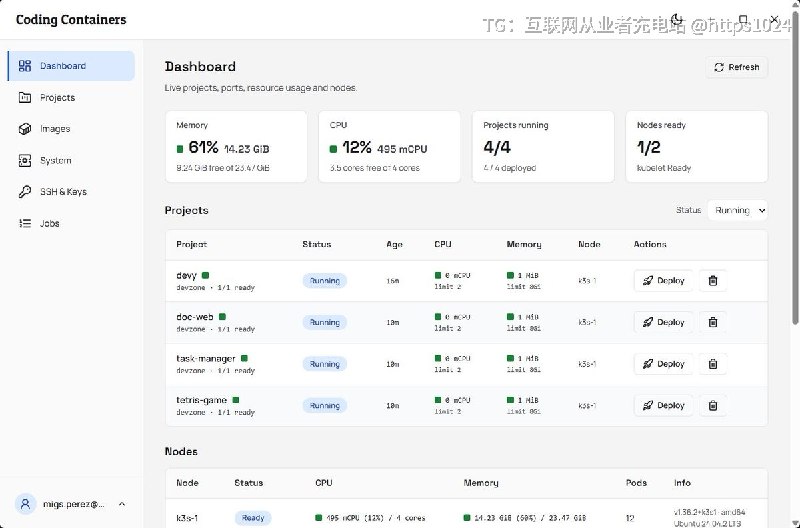Open SSH & Keys sidebar item
Image resolution: width=800 pixels, height=528 pixels.
71,192
